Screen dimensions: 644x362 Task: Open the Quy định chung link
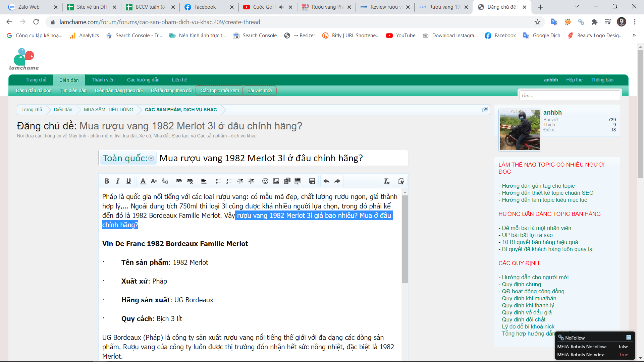521,284
